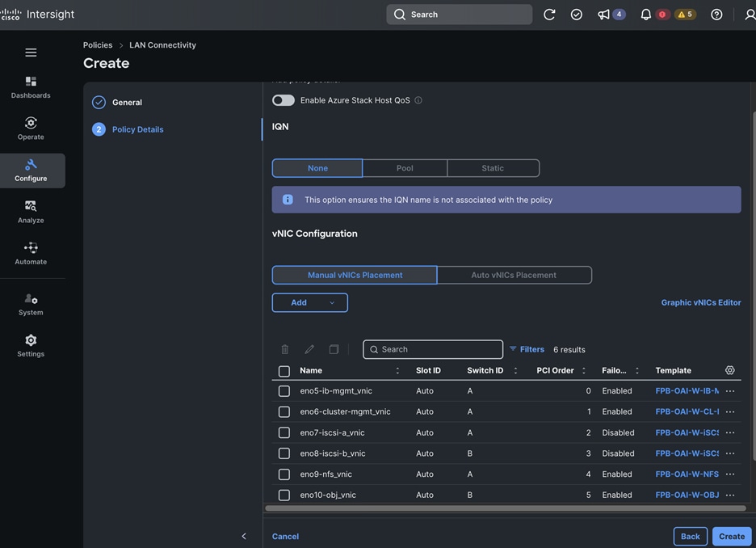This screenshot has width=756, height=548.
Task: Open the FPB-OAI-W-NFS template link
Action: click(x=687, y=474)
